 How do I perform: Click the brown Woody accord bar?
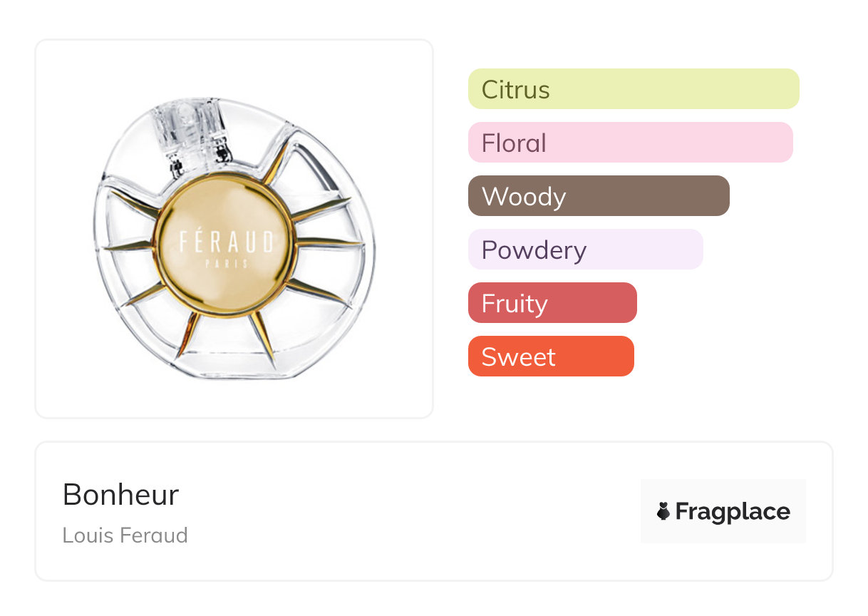pyautogui.click(x=599, y=196)
